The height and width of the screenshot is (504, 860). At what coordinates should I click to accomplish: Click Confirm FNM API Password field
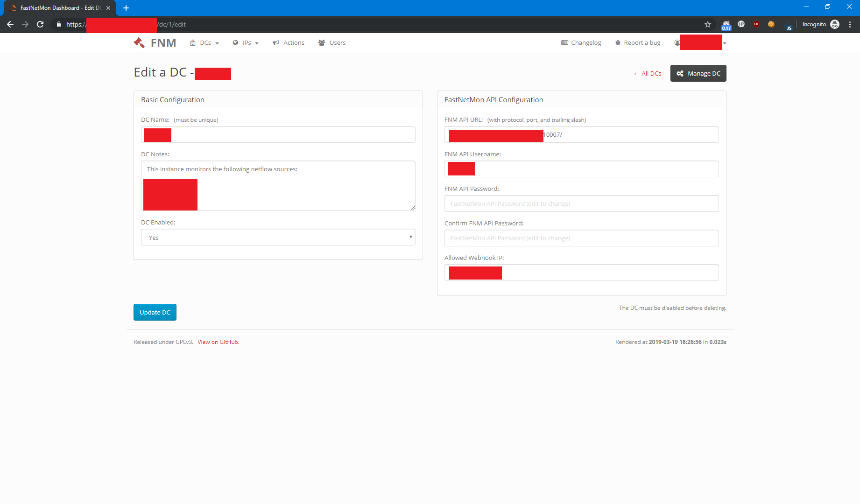click(582, 238)
